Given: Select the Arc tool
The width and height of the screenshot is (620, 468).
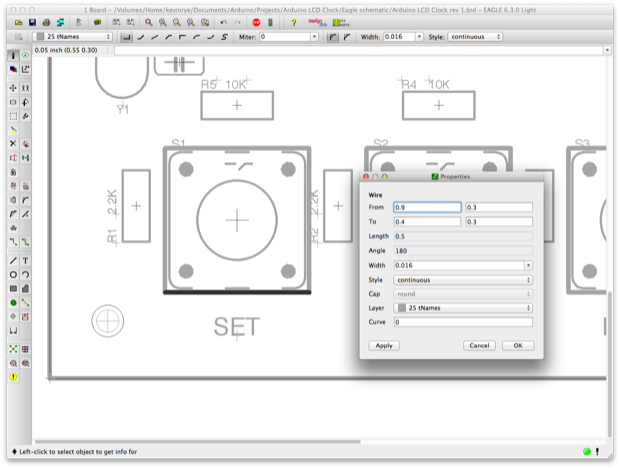Looking at the screenshot, I should click(26, 274).
